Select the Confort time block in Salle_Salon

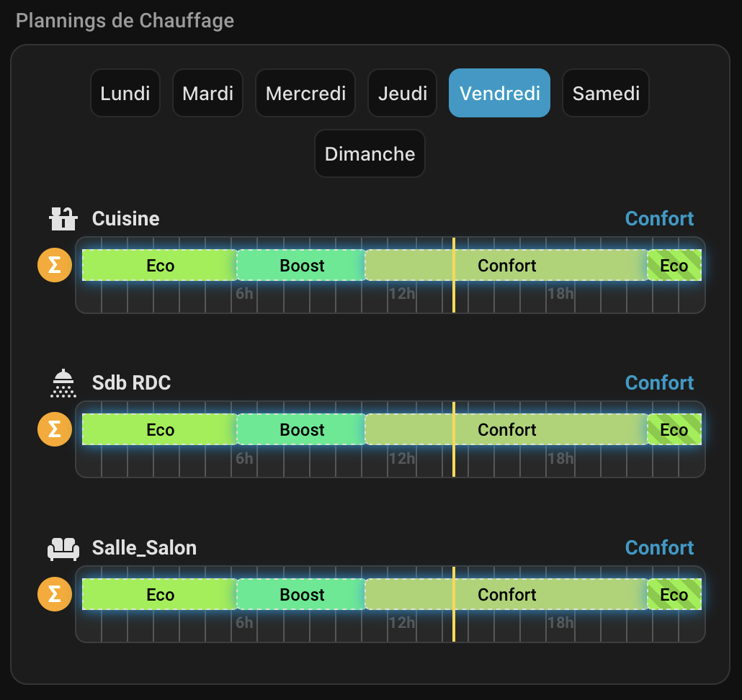[506, 595]
